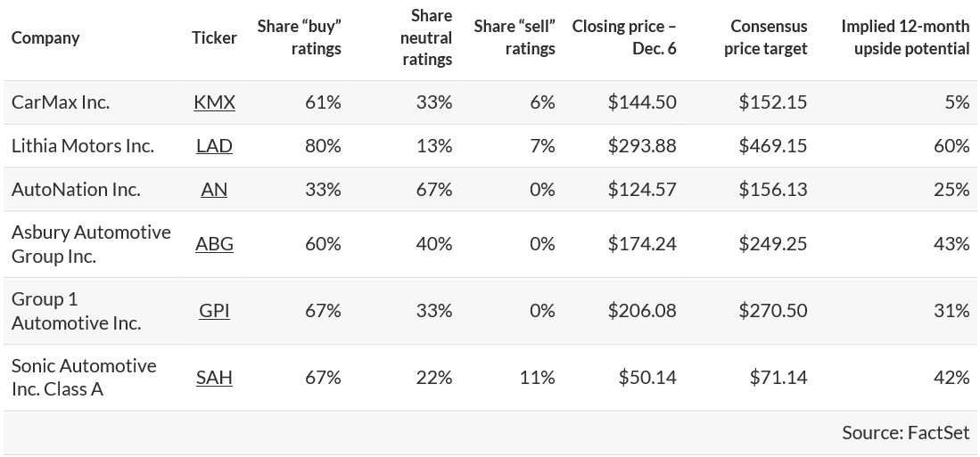Click AutoNation's $124.57 closing price
980x457 pixels.
coord(642,189)
